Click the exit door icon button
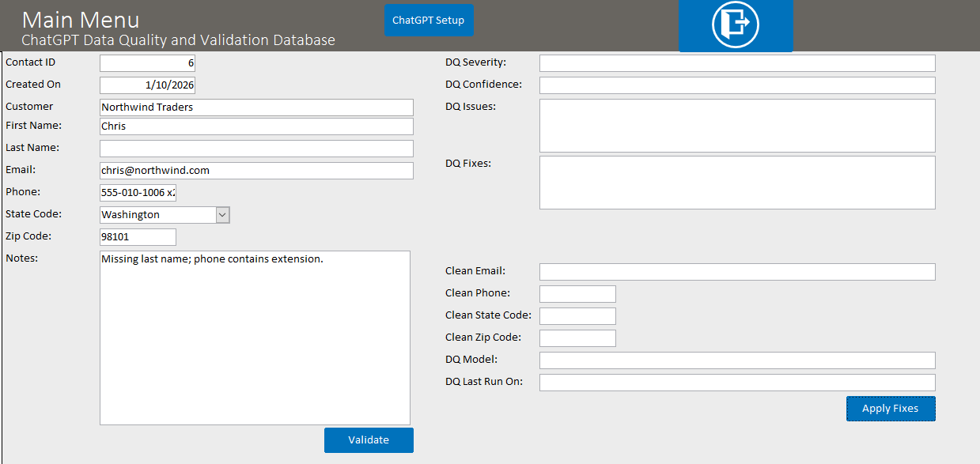The height and width of the screenshot is (464, 980). point(735,25)
